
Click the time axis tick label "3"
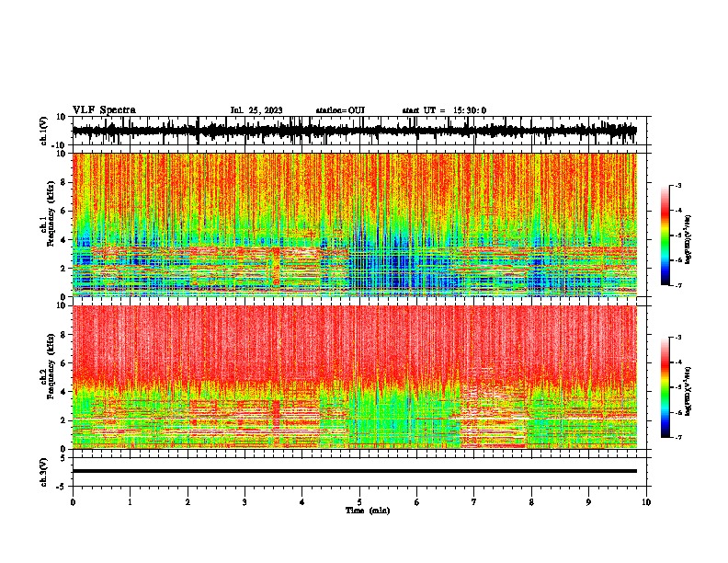(245, 502)
